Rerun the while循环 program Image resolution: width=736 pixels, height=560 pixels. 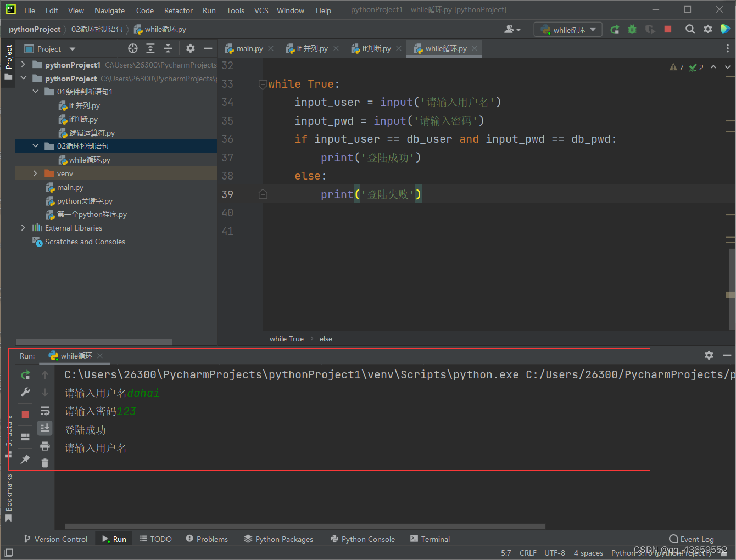coord(25,374)
